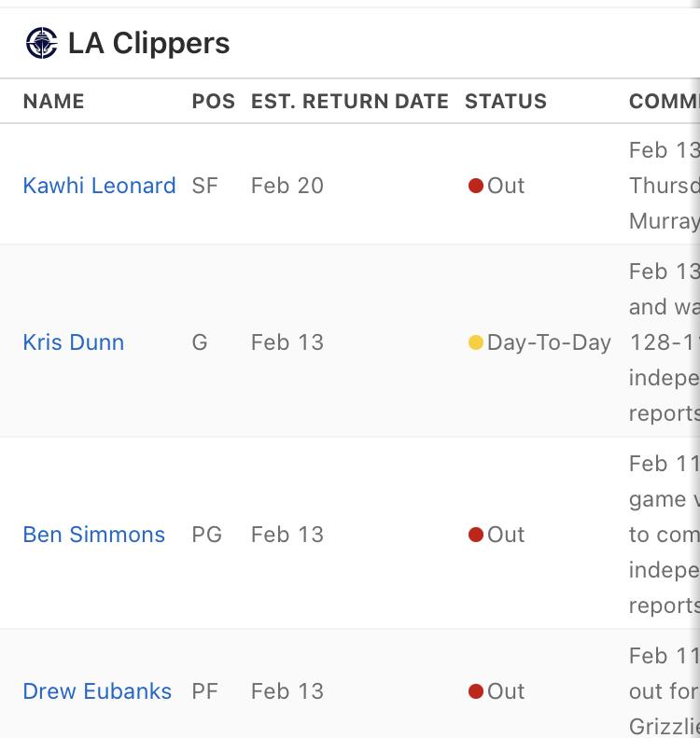
Task: Click the LA Clippers team logo
Action: point(41,43)
